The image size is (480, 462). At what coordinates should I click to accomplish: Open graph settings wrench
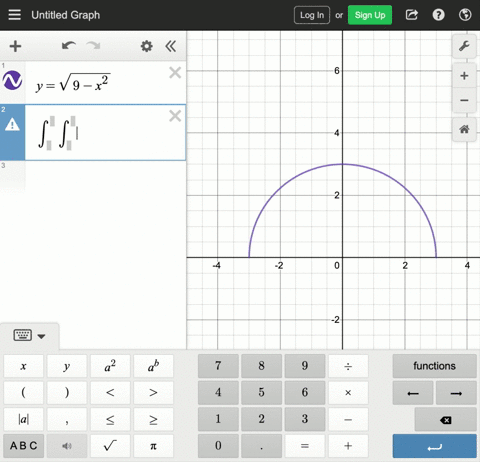(464, 46)
